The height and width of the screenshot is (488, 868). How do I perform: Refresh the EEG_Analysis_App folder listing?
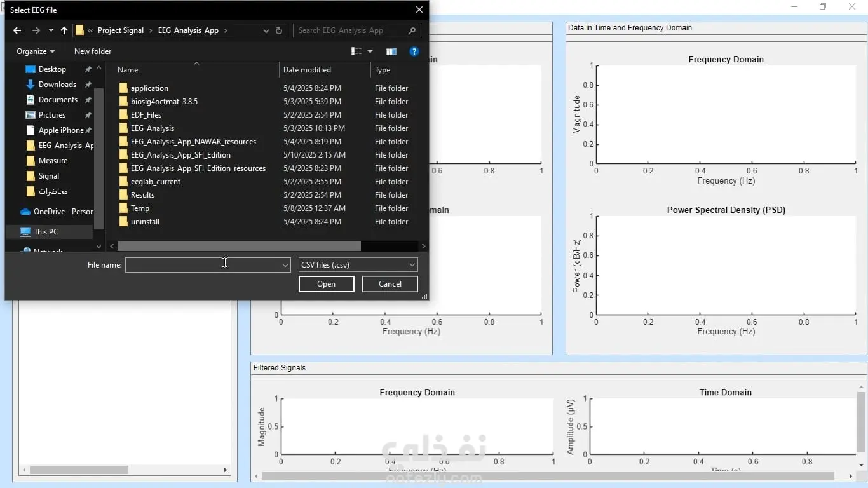click(279, 30)
